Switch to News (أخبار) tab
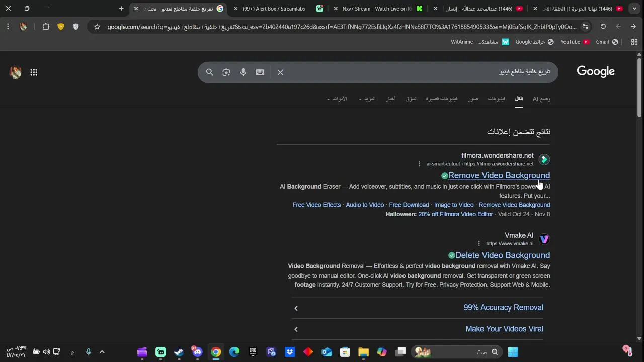Image resolution: width=644 pixels, height=362 pixels. click(391, 99)
